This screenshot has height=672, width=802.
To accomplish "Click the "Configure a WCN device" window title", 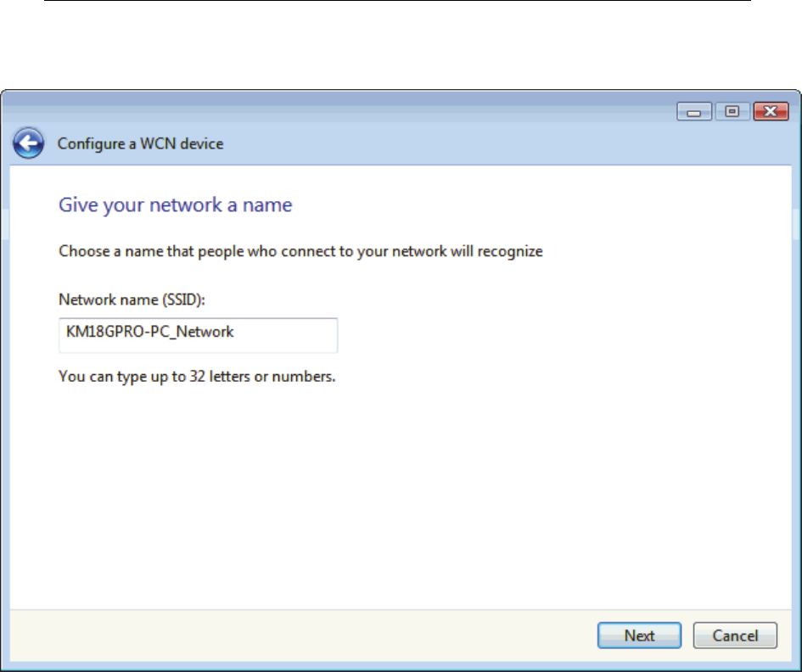I will tap(140, 144).
